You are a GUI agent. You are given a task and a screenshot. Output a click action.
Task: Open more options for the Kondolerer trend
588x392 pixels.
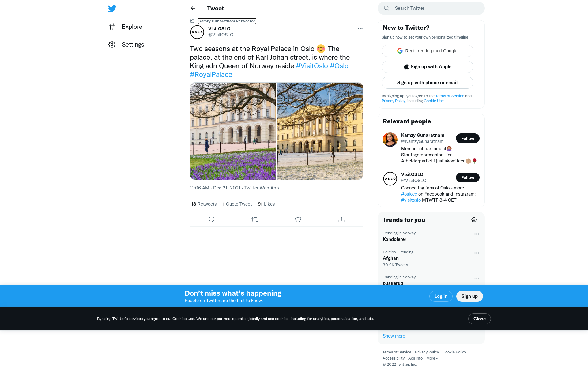(x=477, y=234)
